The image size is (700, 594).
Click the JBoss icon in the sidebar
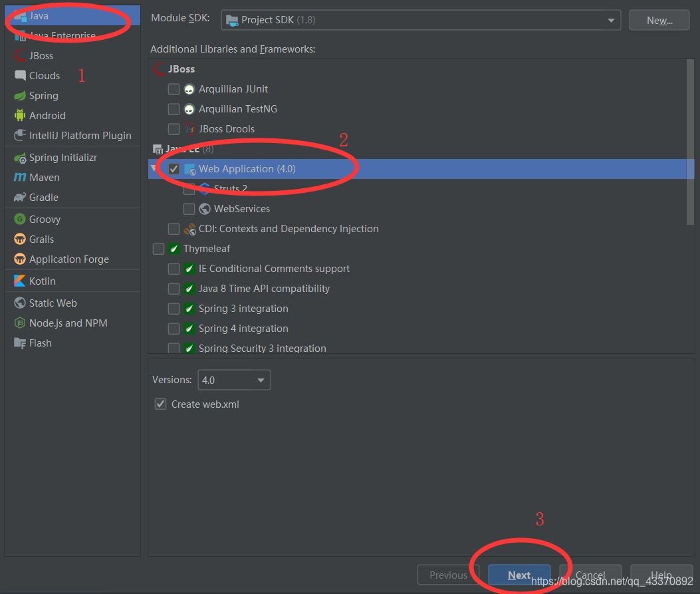[x=20, y=55]
